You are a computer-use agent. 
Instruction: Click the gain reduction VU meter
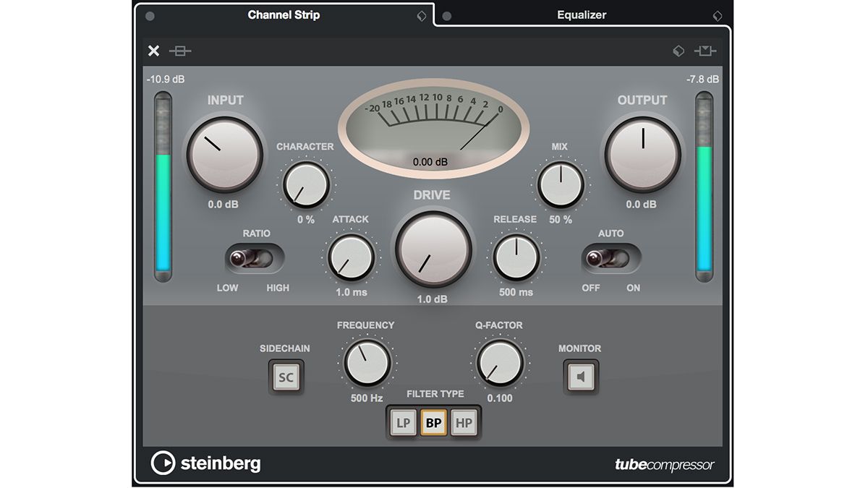click(x=433, y=129)
